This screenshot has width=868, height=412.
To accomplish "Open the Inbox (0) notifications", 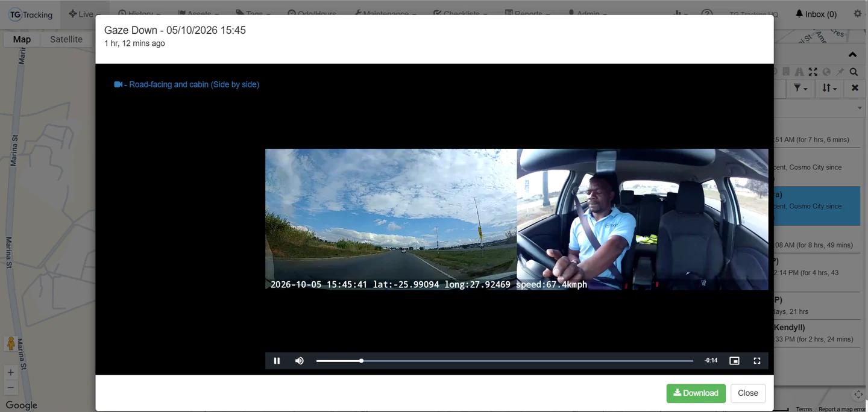I will click(x=816, y=14).
